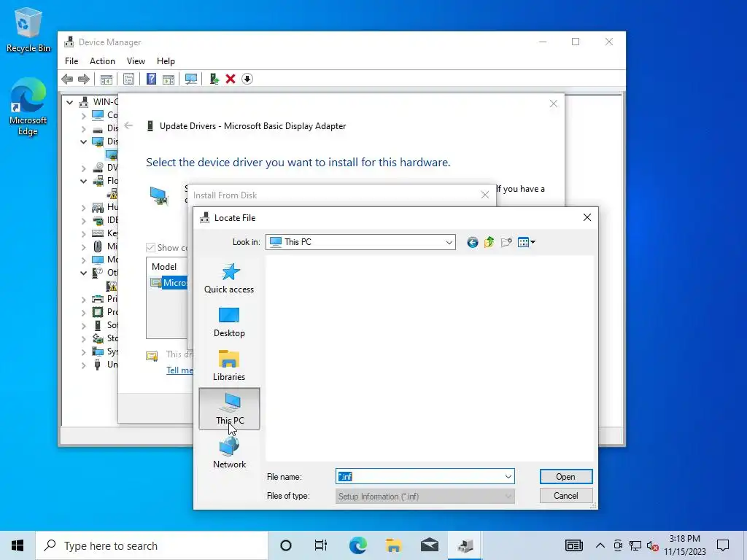This screenshot has width=747, height=560.
Task: Click the Update device driver toolbar icon
Action: click(214, 79)
